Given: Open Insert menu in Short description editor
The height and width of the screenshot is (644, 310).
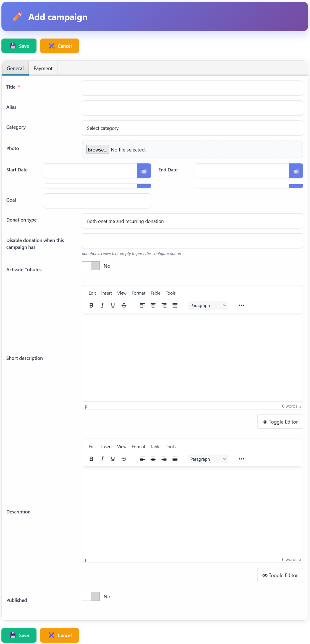Looking at the screenshot, I should click(106, 293).
